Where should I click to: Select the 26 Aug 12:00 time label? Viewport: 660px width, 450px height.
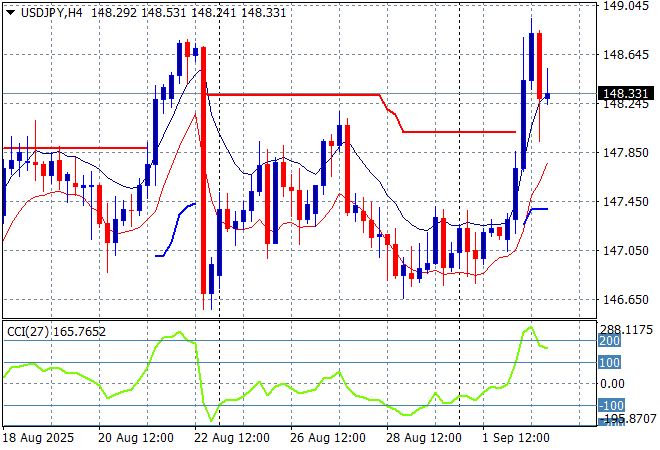pyautogui.click(x=326, y=438)
